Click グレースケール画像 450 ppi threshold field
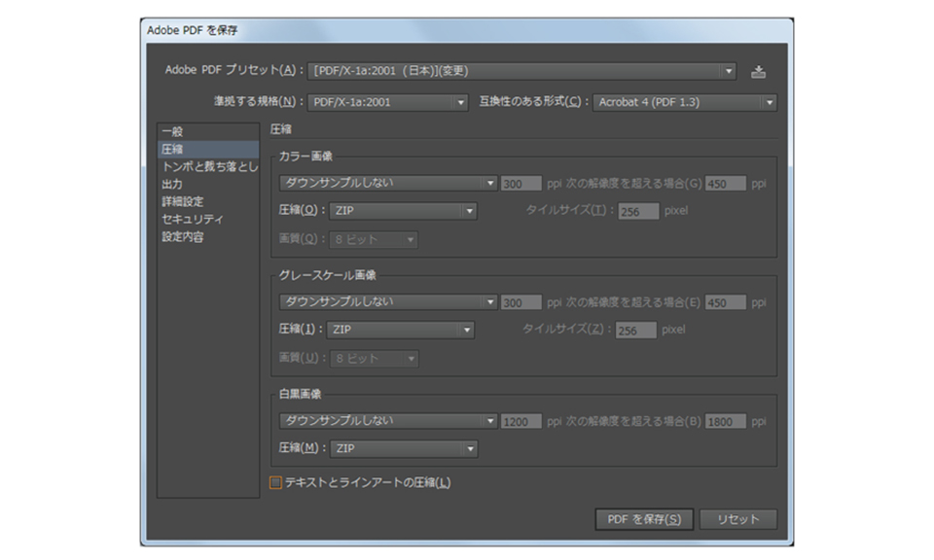The image size is (934, 560). tap(726, 303)
